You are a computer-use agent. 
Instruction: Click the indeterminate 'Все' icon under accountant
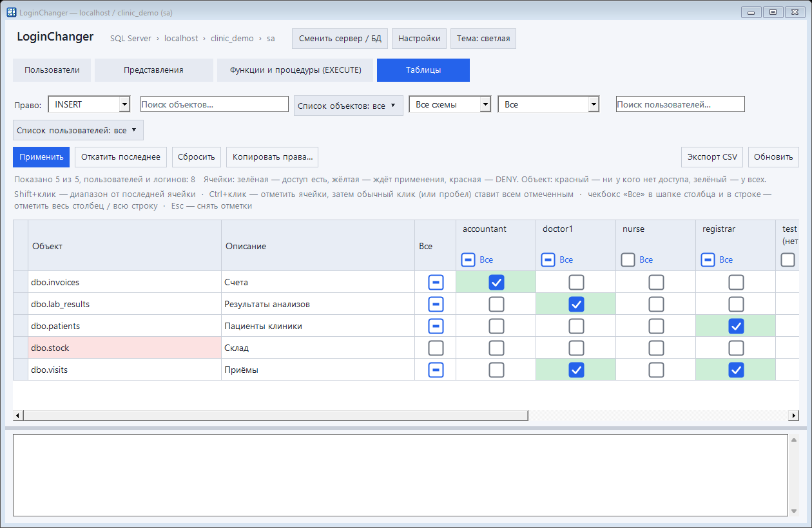(469, 259)
